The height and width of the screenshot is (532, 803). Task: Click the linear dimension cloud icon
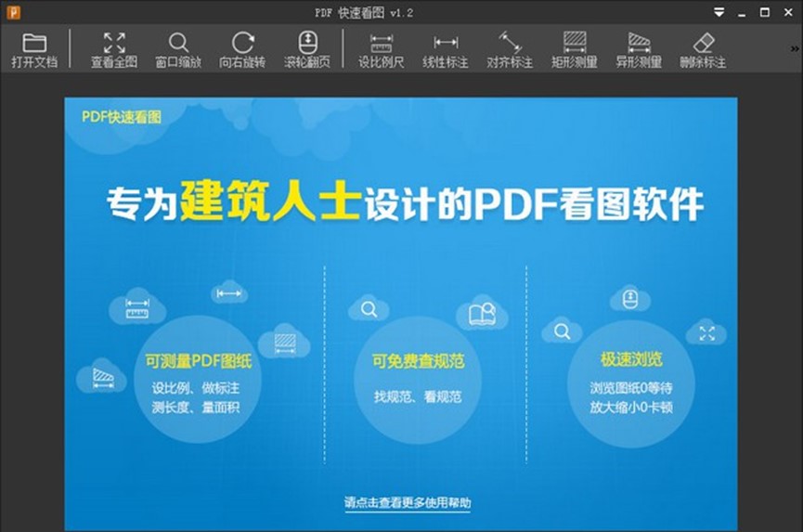click(229, 293)
